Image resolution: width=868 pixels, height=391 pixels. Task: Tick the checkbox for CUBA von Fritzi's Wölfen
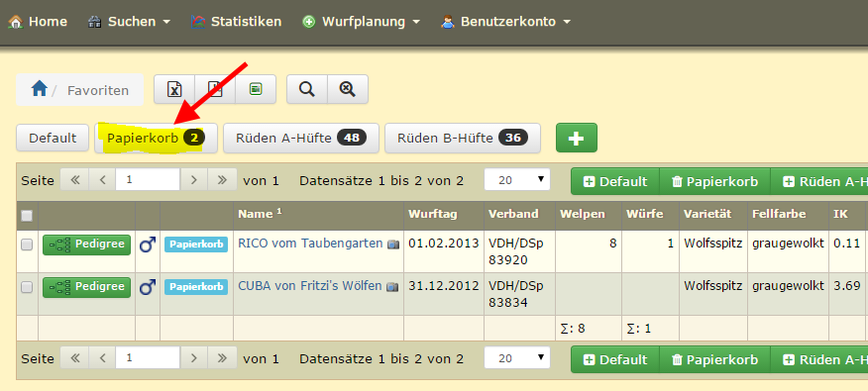pyautogui.click(x=27, y=287)
